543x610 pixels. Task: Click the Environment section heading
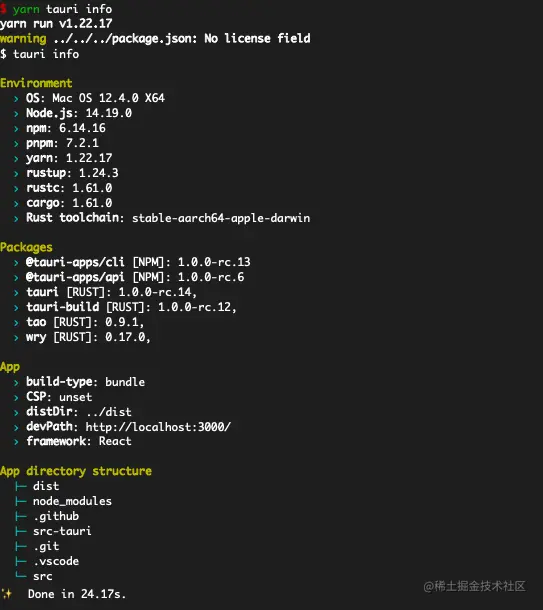[x=36, y=83]
